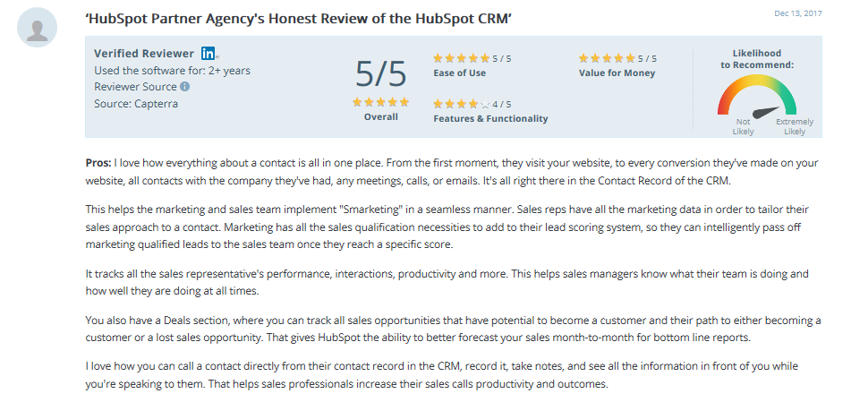This screenshot has width=868, height=402.
Task: Open the review title about HubSpot CRM
Action: click(x=298, y=18)
